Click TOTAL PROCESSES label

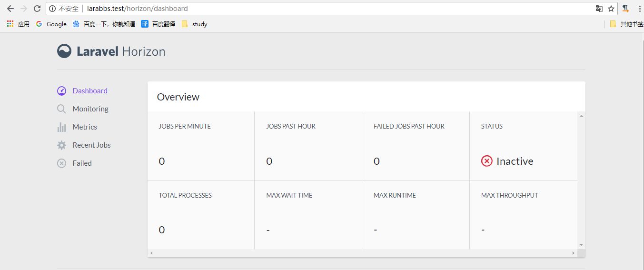(x=185, y=195)
